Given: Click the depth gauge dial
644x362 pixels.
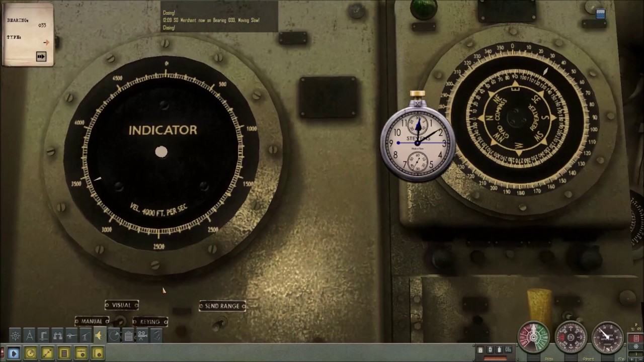Looking at the screenshot, I should point(608,337).
